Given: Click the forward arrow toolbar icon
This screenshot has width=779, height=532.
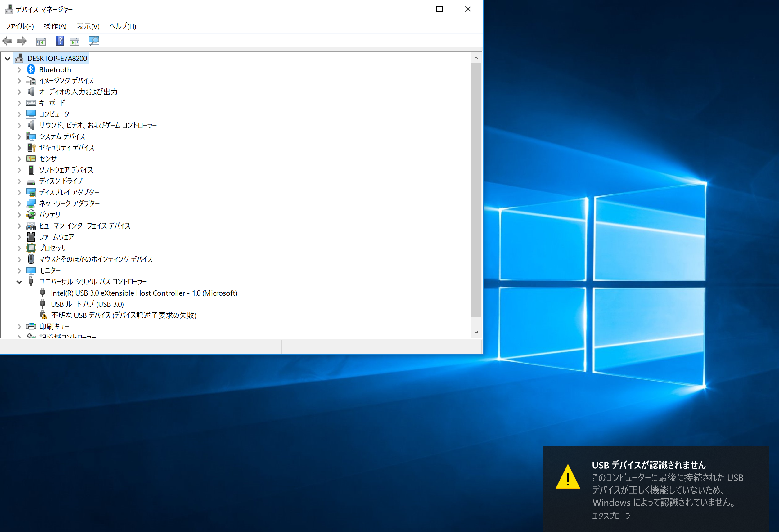Looking at the screenshot, I should (22, 41).
